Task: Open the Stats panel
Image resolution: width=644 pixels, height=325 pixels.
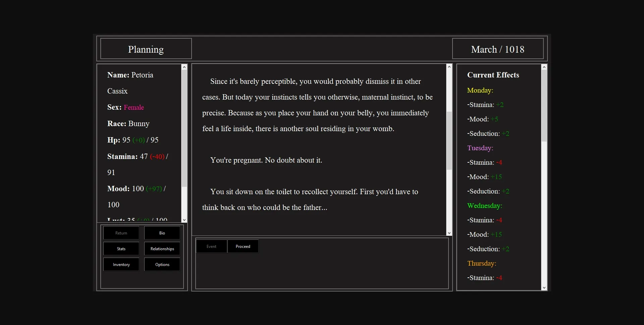Action: pyautogui.click(x=121, y=249)
